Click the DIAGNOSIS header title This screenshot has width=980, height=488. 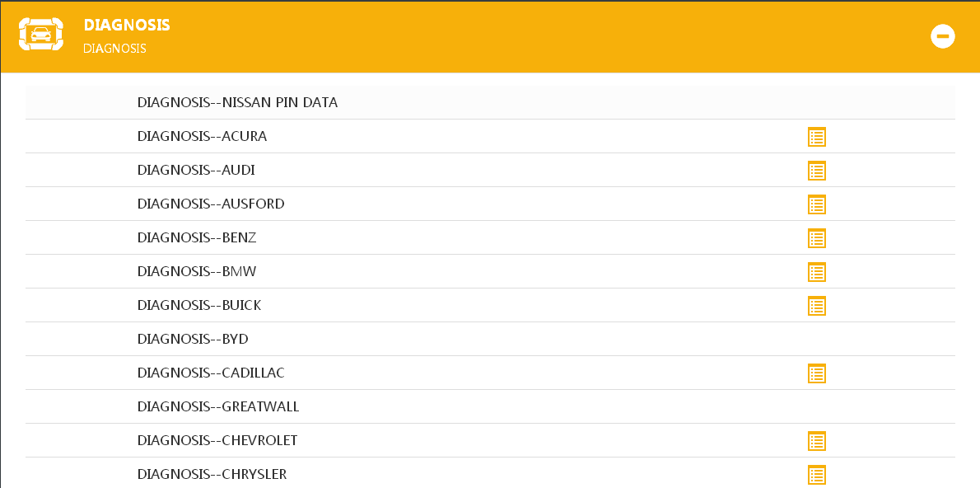point(127,26)
